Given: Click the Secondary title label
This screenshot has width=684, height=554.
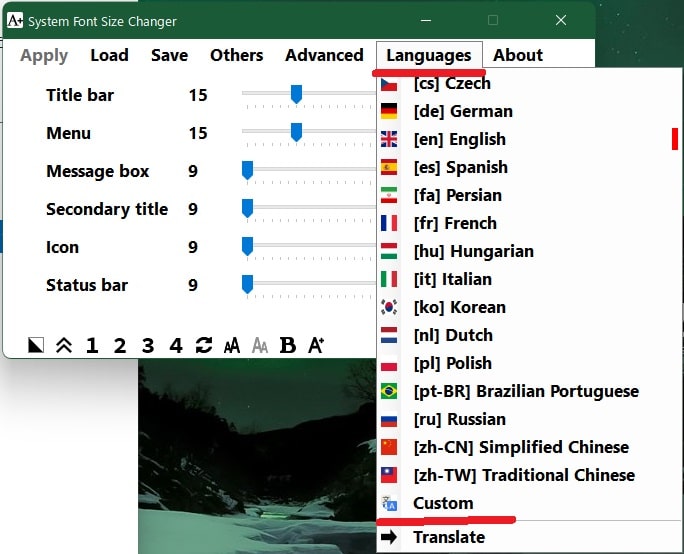Looking at the screenshot, I should point(107,209).
